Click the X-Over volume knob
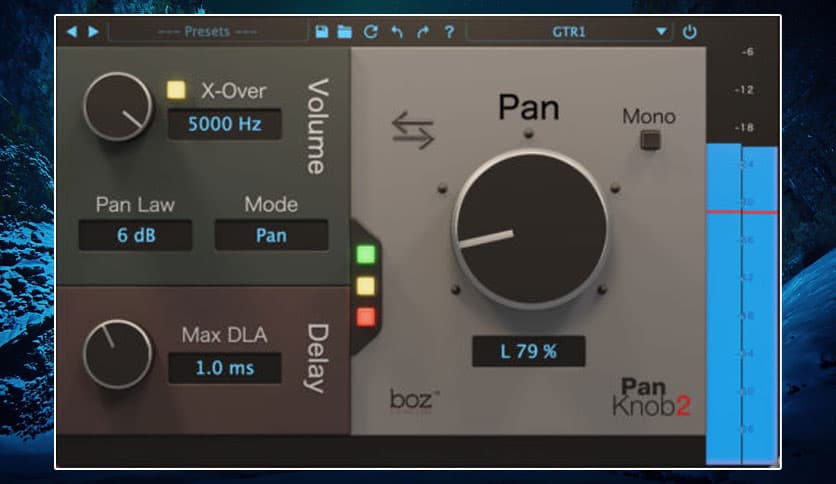Image resolution: width=836 pixels, height=484 pixels. [118, 107]
